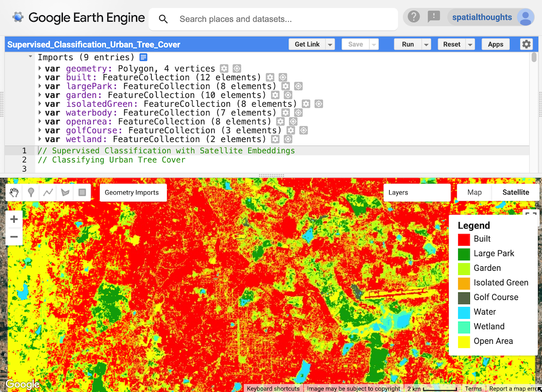Click the blue Imports record icon

click(x=143, y=57)
